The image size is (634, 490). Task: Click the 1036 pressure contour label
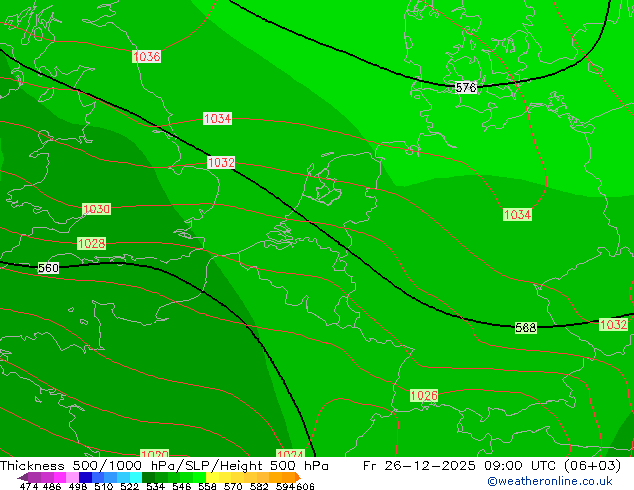click(x=146, y=57)
